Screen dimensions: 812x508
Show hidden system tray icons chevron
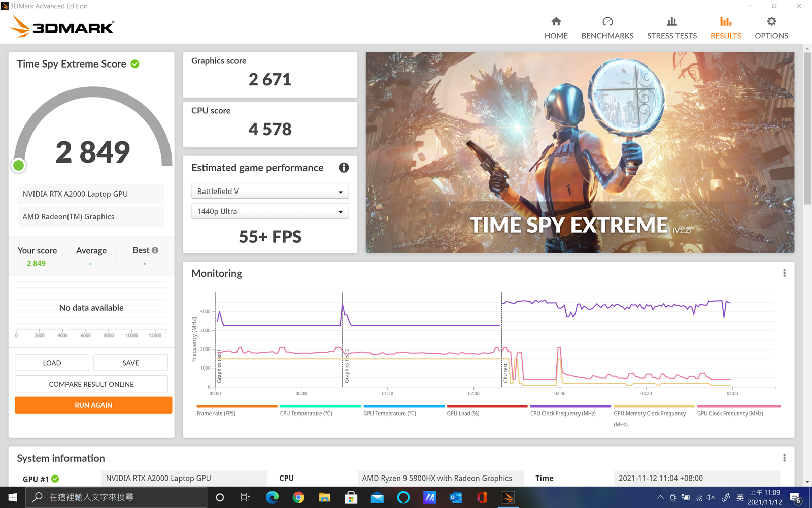tap(660, 497)
